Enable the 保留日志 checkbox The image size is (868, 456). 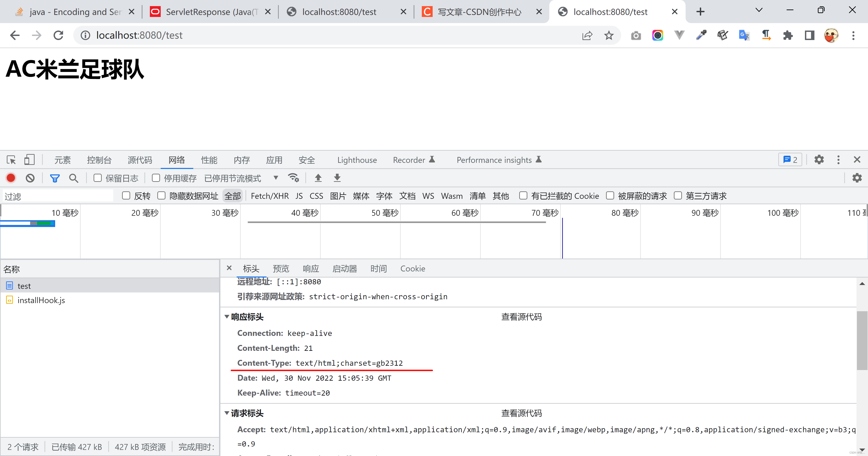tap(98, 178)
